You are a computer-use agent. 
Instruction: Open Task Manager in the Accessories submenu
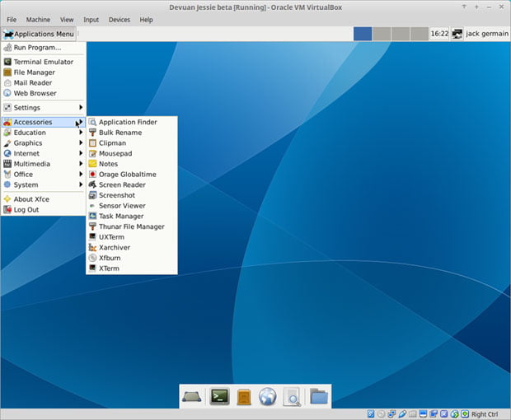pos(121,216)
